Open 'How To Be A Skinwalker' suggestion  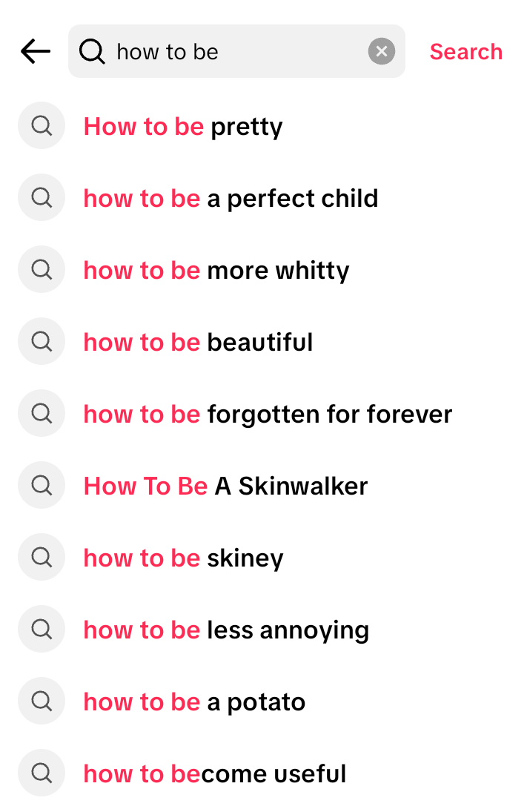[225, 486]
